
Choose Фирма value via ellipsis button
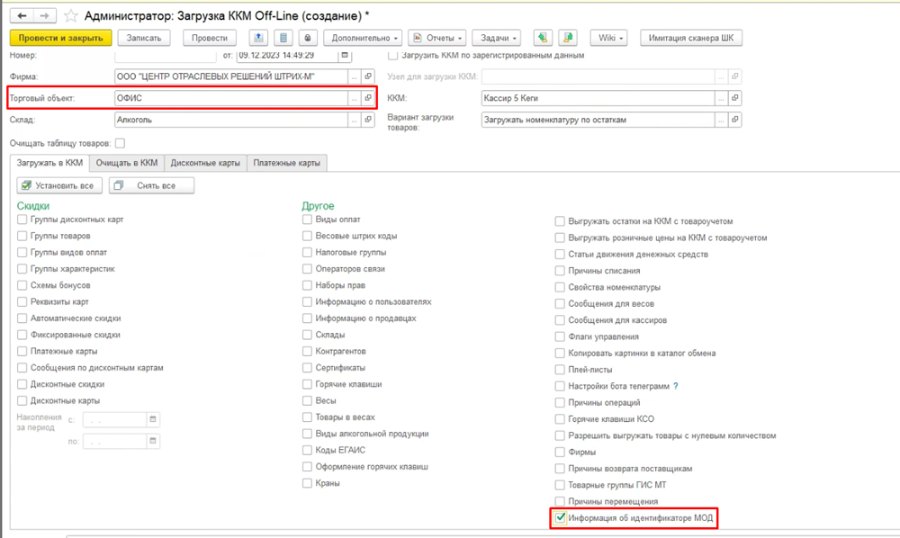pyautogui.click(x=355, y=76)
